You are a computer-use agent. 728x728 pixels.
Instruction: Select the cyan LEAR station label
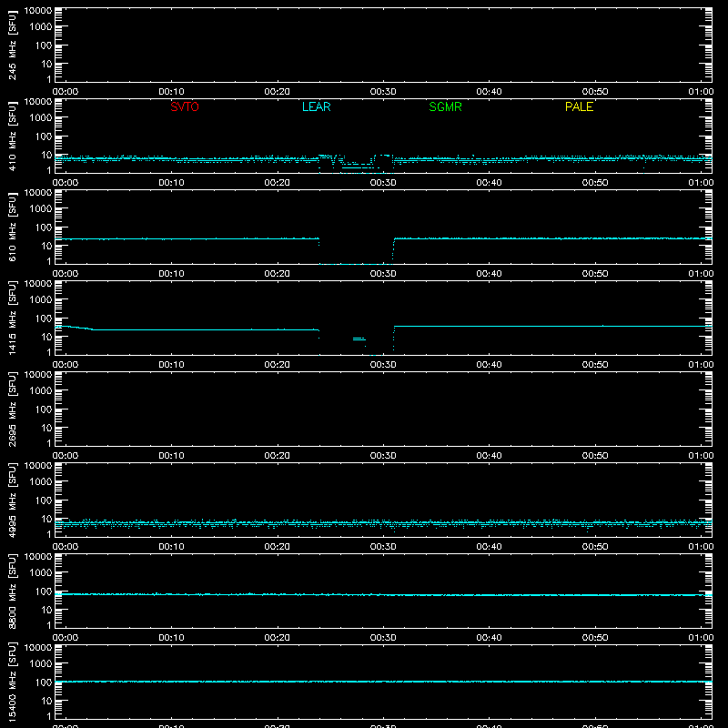tap(316, 106)
